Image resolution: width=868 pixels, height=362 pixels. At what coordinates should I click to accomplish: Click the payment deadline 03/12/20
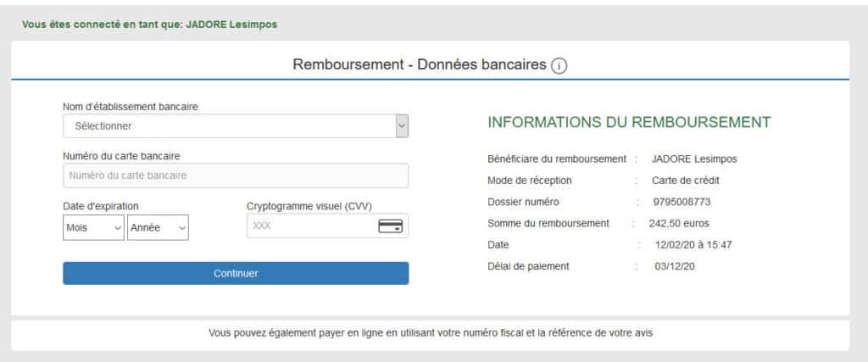[675, 266]
